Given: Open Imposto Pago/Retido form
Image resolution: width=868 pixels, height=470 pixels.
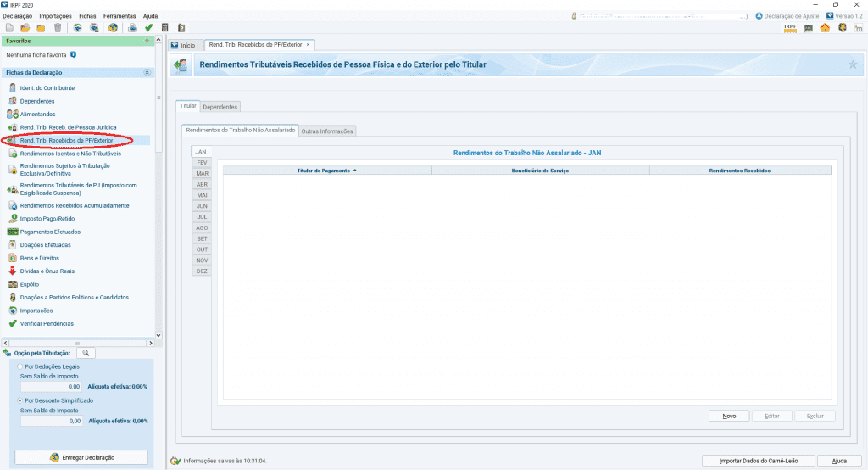Looking at the screenshot, I should pyautogui.click(x=47, y=218).
